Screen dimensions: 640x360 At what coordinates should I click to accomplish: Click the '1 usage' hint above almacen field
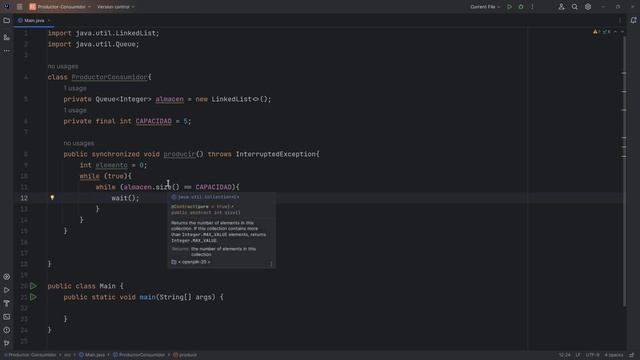pyautogui.click(x=75, y=88)
